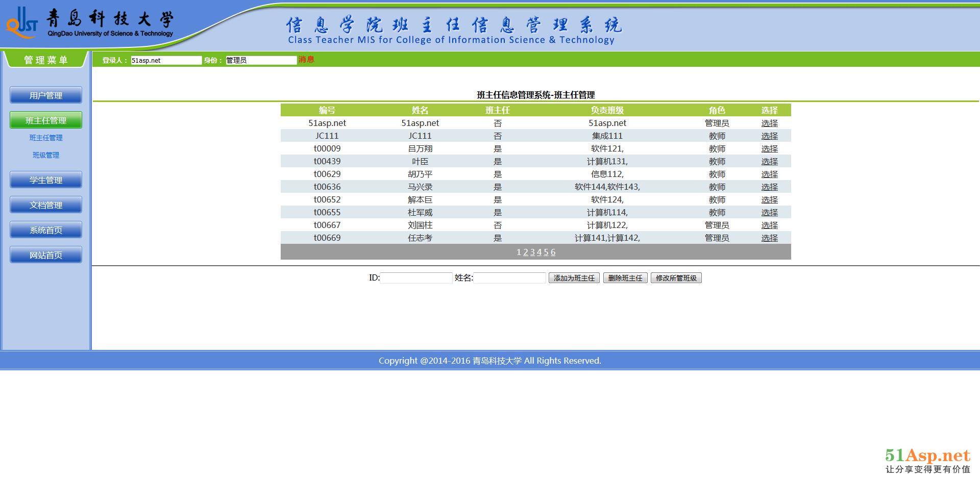Click the 负责班级 column header
Image resolution: width=980 pixels, height=482 pixels.
tap(607, 110)
